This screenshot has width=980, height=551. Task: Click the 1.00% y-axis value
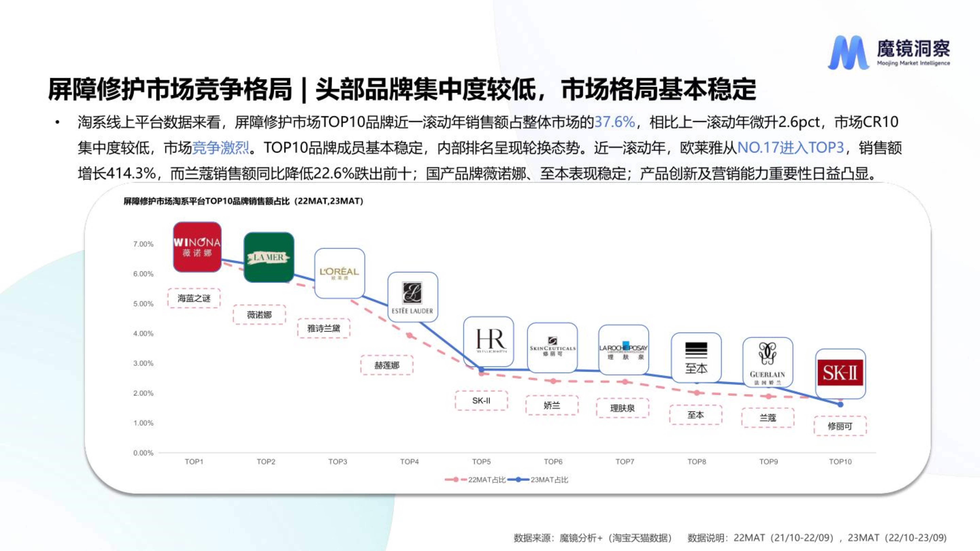(x=143, y=423)
